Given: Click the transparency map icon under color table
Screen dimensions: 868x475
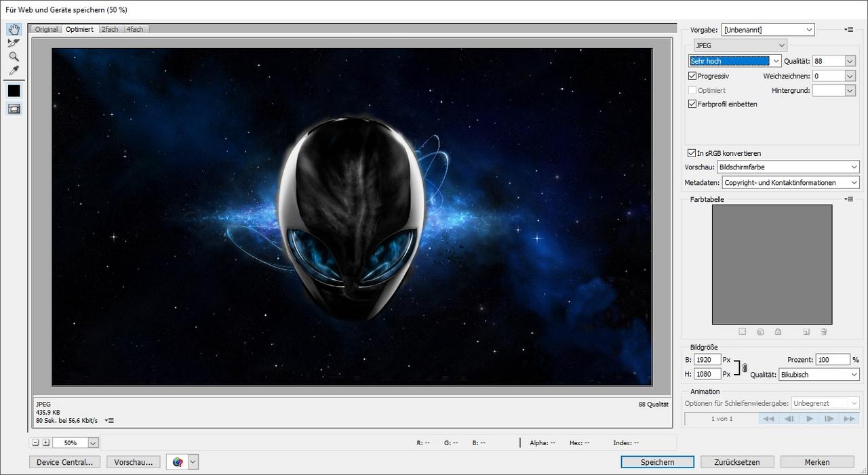Looking at the screenshot, I should point(742,331).
